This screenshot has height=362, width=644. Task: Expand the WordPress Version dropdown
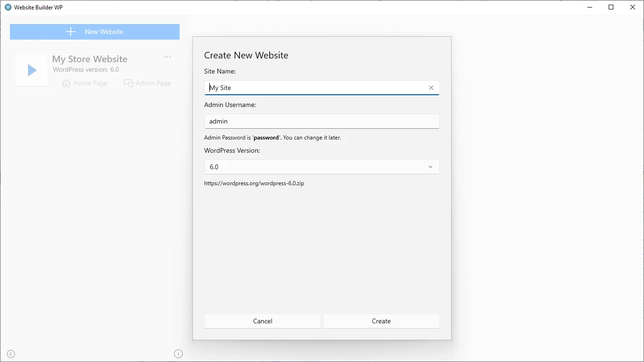pyautogui.click(x=322, y=167)
